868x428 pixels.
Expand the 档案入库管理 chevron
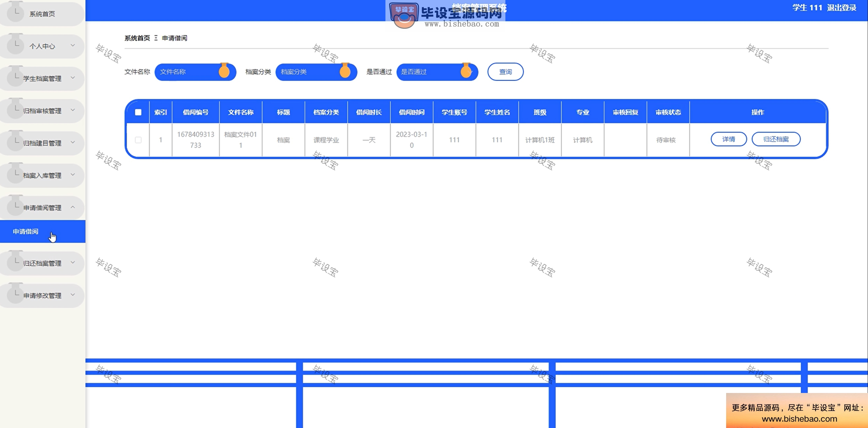pos(73,175)
